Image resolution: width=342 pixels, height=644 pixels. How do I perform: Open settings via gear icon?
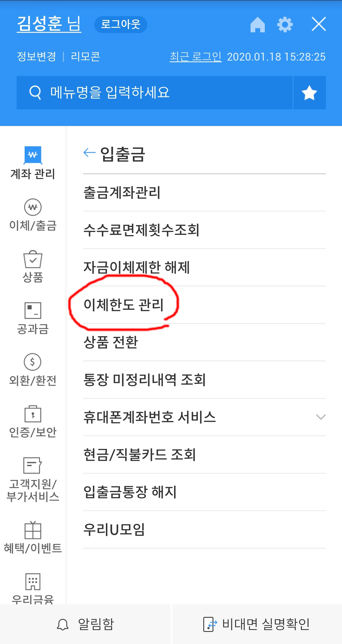click(x=285, y=24)
